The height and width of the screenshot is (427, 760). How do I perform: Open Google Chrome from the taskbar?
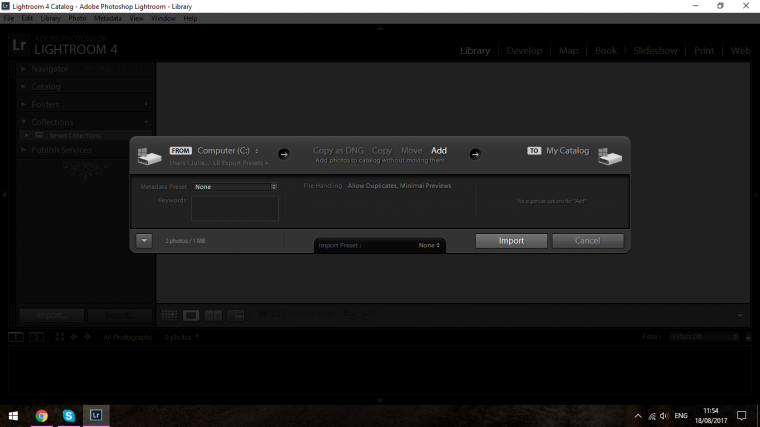pyautogui.click(x=42, y=416)
